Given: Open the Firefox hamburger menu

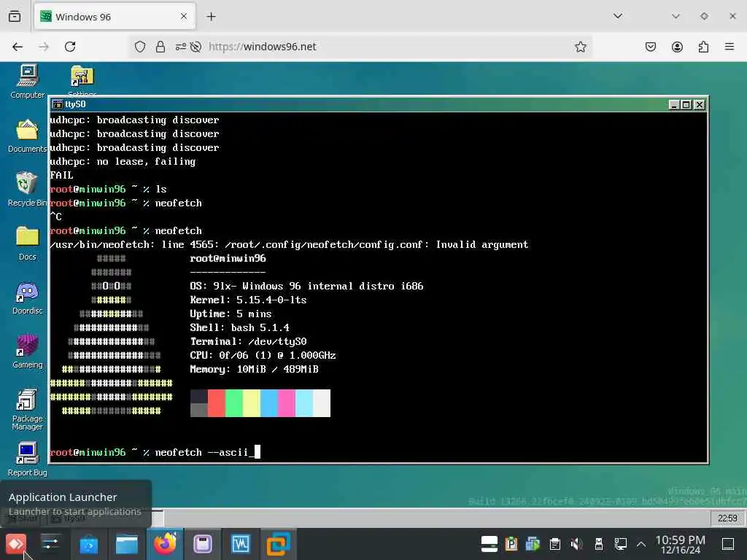Looking at the screenshot, I should pos(729,47).
